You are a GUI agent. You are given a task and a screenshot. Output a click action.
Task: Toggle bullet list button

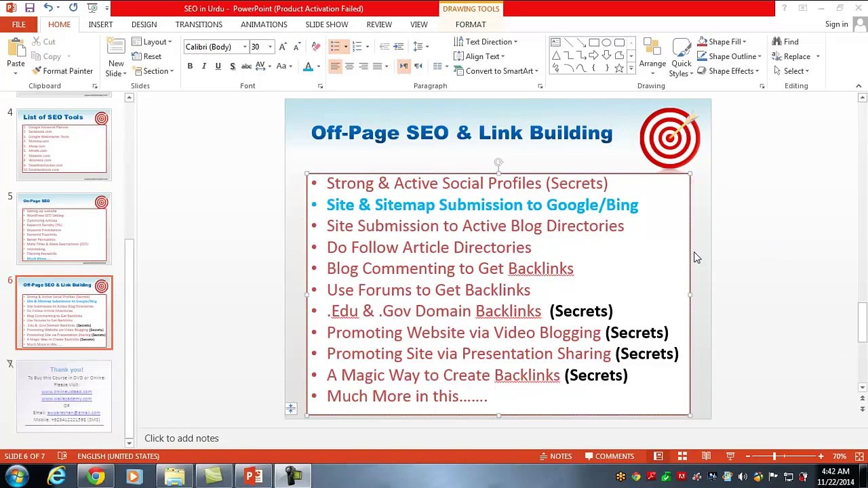(335, 47)
